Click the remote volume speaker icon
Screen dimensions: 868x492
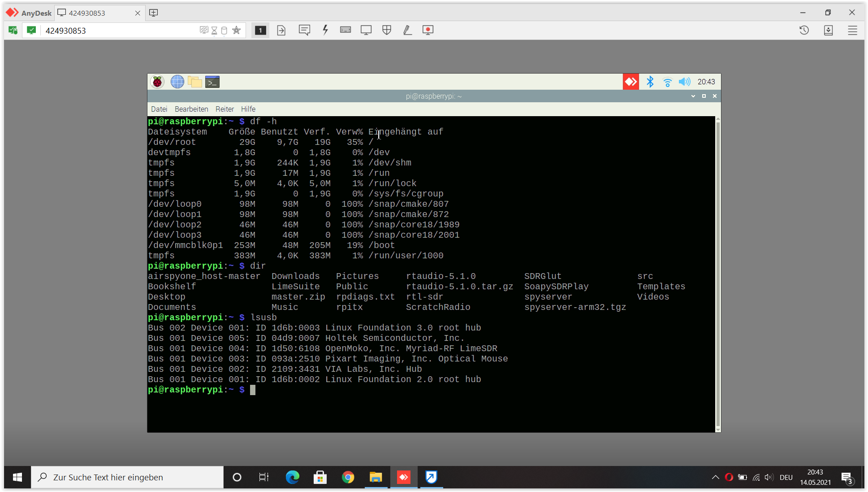684,82
